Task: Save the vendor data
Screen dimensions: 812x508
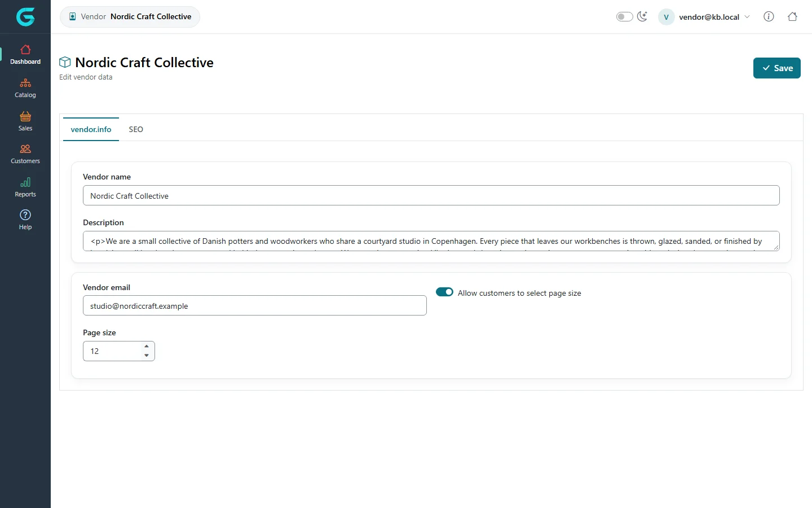Action: (x=776, y=68)
